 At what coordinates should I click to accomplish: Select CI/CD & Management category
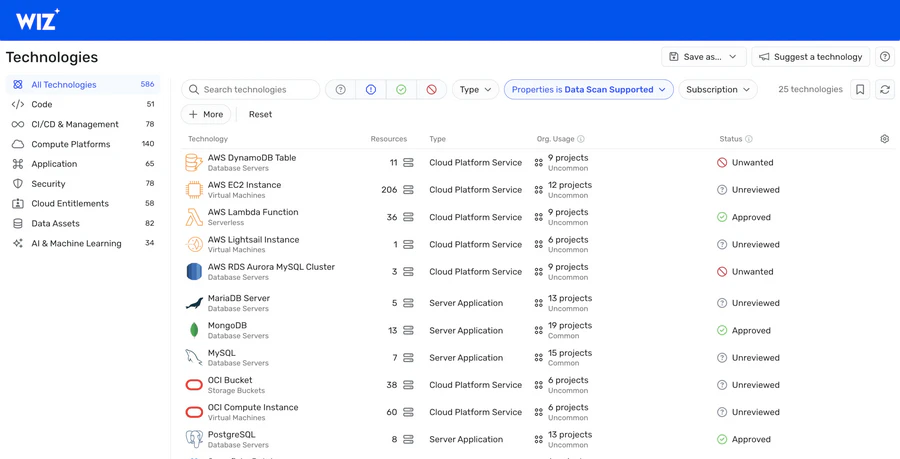83,124
